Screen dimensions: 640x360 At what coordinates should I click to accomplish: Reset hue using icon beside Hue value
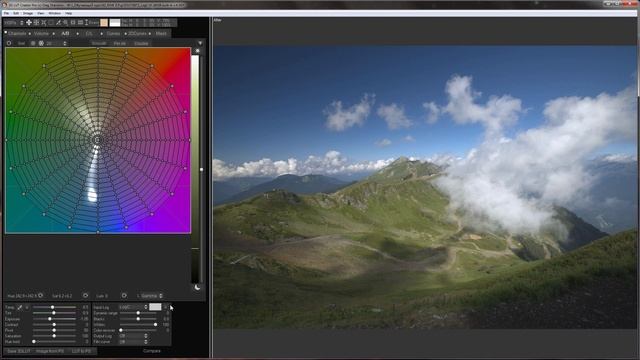[40, 296]
